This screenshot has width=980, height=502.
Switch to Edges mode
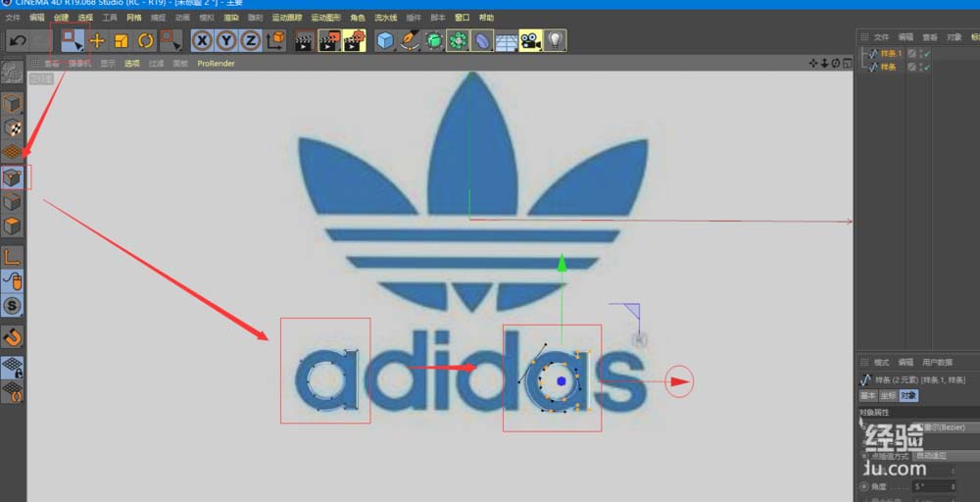(13, 203)
